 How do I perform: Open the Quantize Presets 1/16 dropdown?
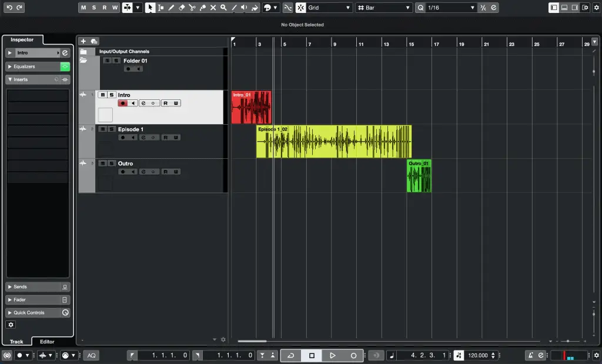(451, 7)
